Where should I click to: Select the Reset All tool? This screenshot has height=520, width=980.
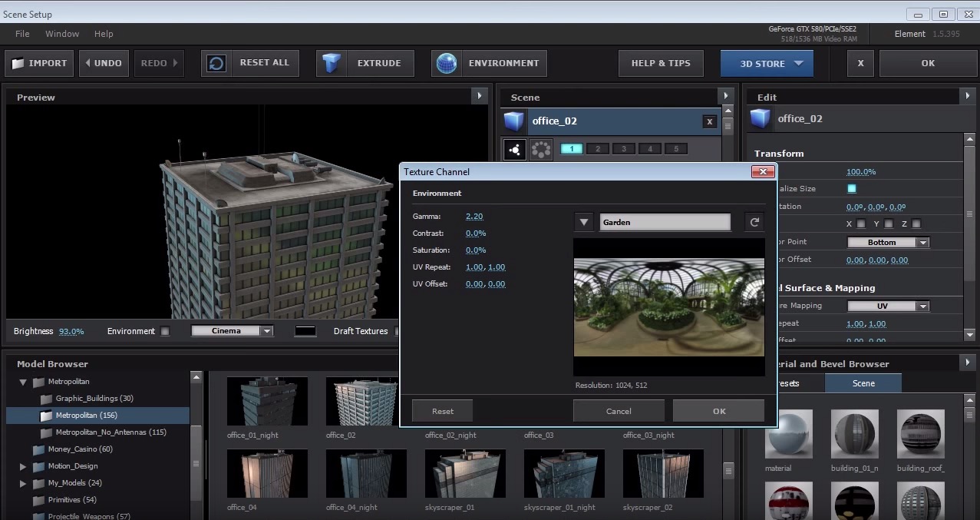pos(249,63)
